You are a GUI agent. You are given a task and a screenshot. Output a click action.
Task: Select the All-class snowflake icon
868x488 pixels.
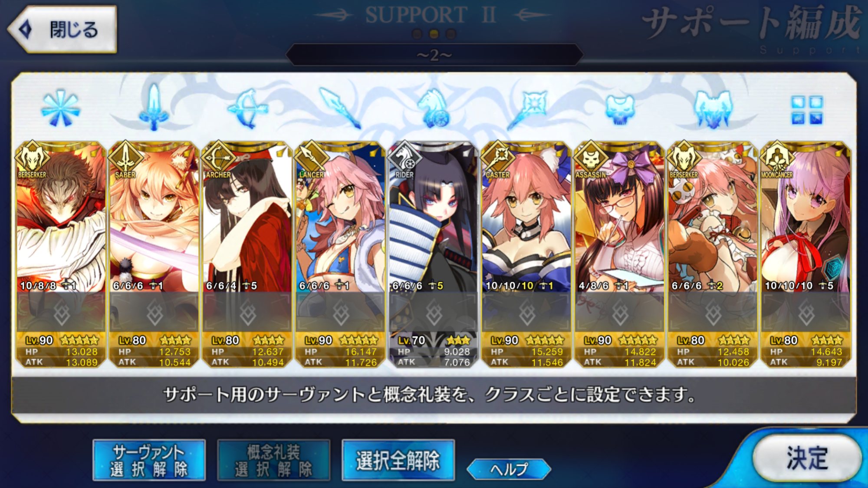coord(60,108)
